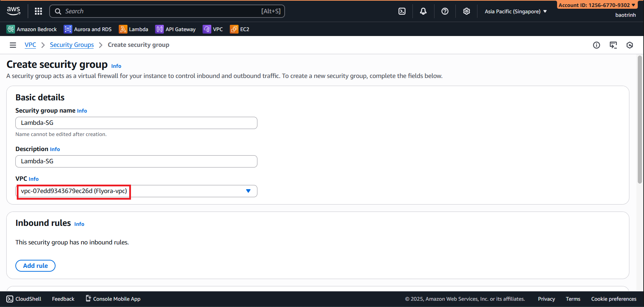Open the Account ID dropdown menu
644x307 pixels.
point(597,5)
